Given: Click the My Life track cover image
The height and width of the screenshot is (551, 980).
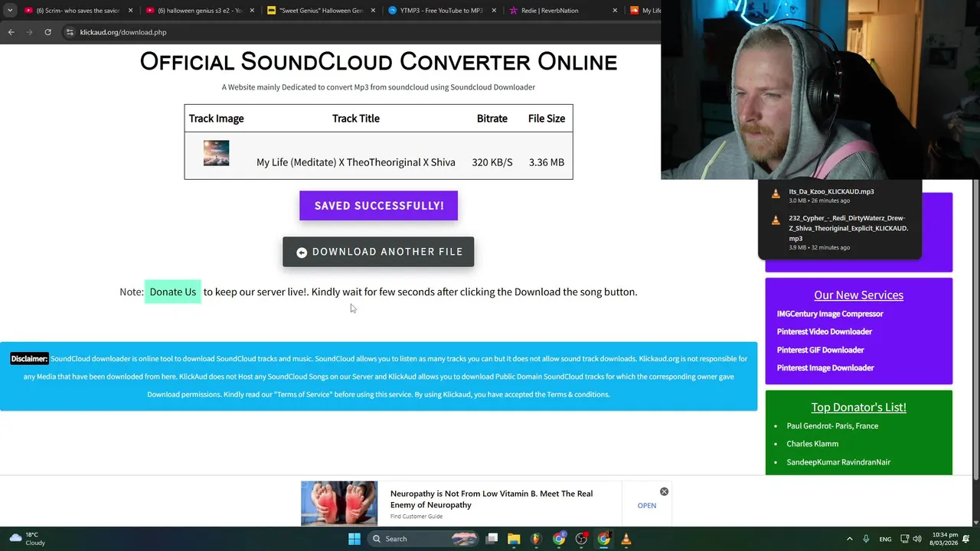Looking at the screenshot, I should [216, 153].
